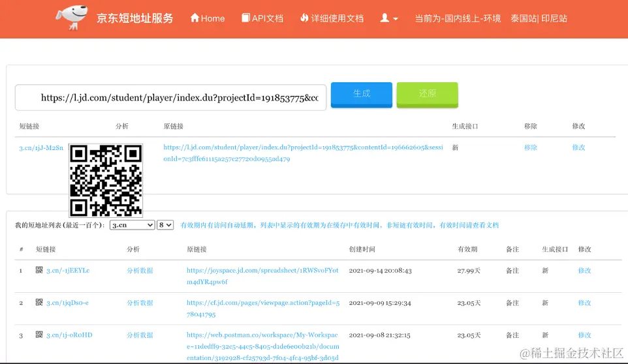This screenshot has height=364, width=628.
Task: Click the blue 生成 button
Action: [361, 95]
